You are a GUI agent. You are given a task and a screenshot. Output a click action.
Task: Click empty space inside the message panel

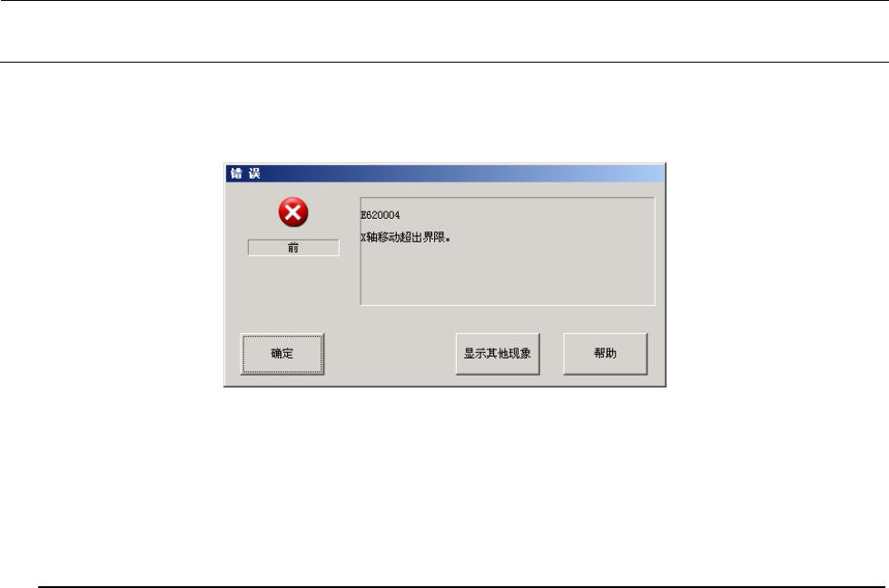click(x=507, y=275)
